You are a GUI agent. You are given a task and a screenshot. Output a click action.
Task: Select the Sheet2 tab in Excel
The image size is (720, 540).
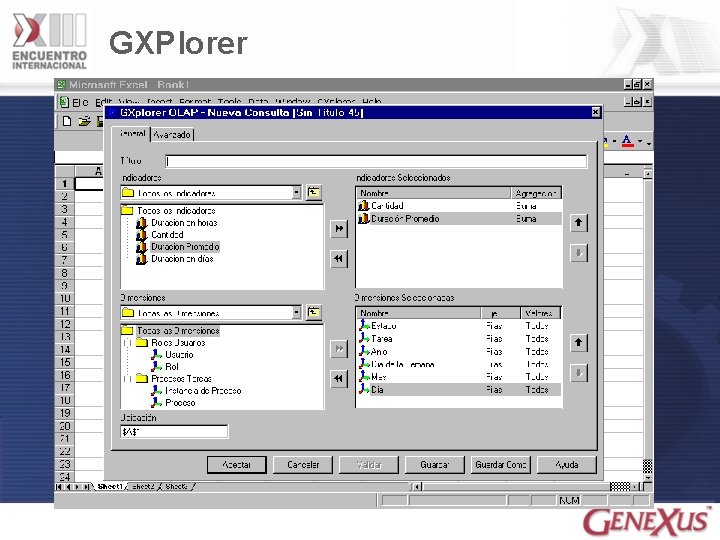click(143, 486)
